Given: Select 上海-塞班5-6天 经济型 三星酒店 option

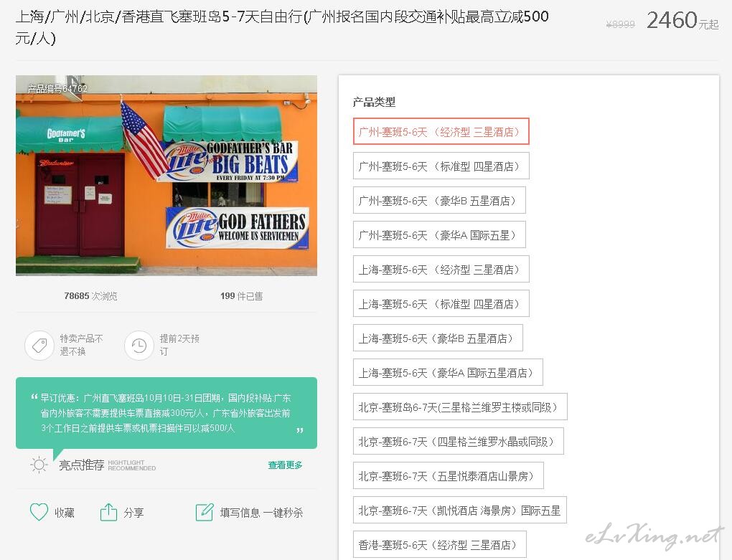Looking at the screenshot, I should (441, 270).
